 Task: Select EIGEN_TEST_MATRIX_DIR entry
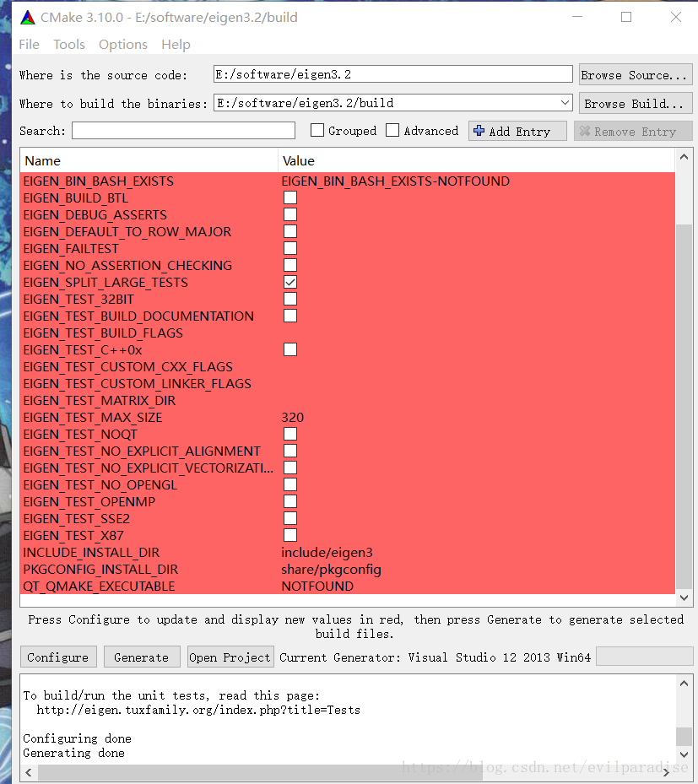point(100,401)
